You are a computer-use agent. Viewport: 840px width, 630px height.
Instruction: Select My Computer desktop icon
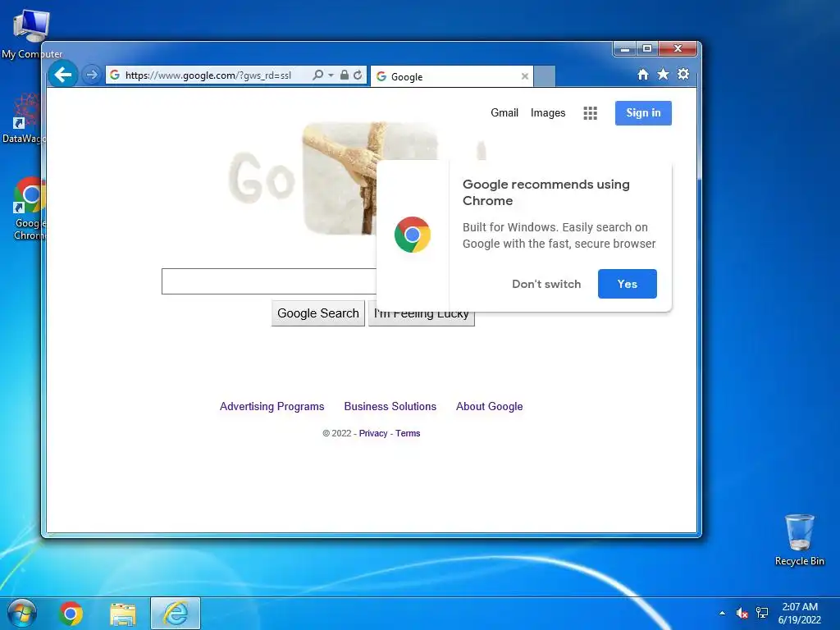32,34
